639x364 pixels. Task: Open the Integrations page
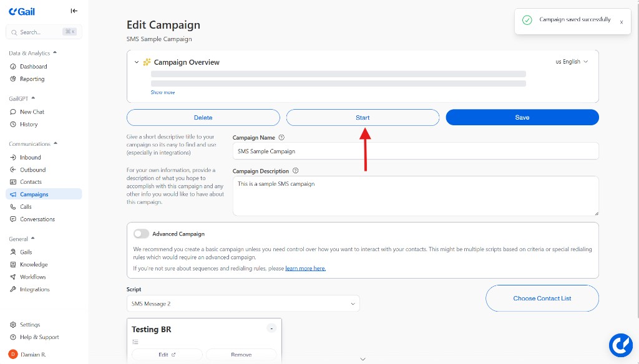click(x=34, y=289)
